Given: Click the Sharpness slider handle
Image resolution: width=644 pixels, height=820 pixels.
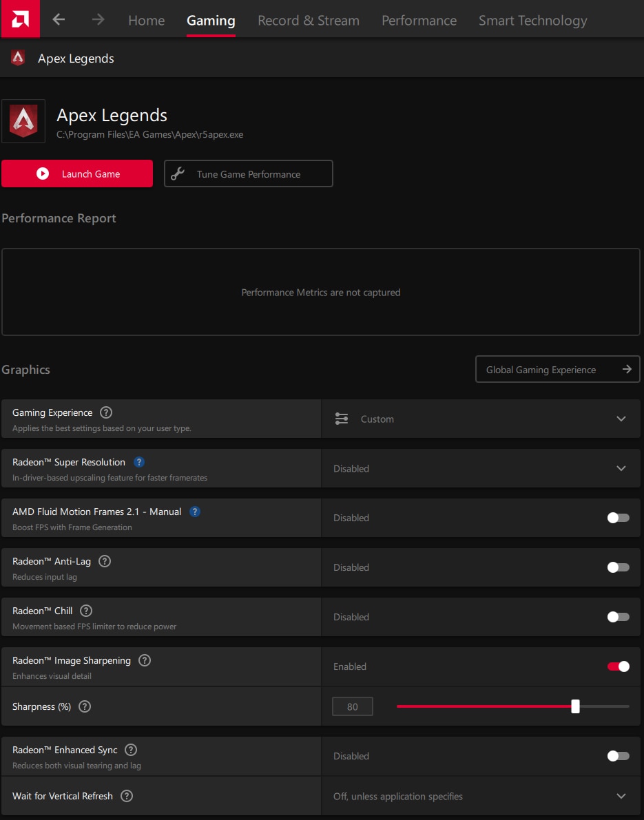Looking at the screenshot, I should pos(575,706).
